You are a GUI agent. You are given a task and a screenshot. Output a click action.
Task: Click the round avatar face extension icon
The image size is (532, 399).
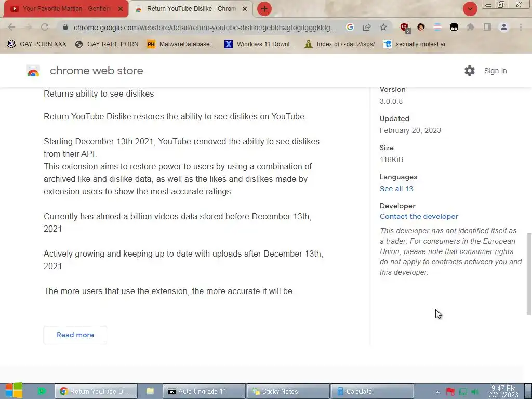[421, 27]
